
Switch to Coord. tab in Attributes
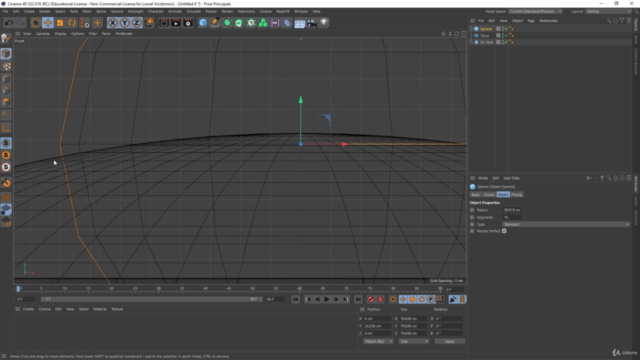click(489, 195)
